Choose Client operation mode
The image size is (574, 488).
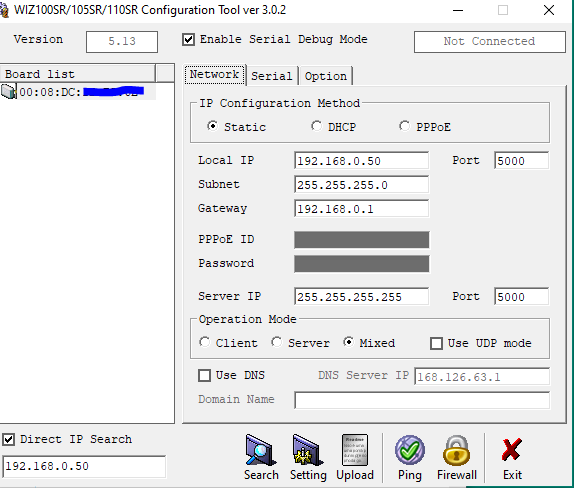204,342
